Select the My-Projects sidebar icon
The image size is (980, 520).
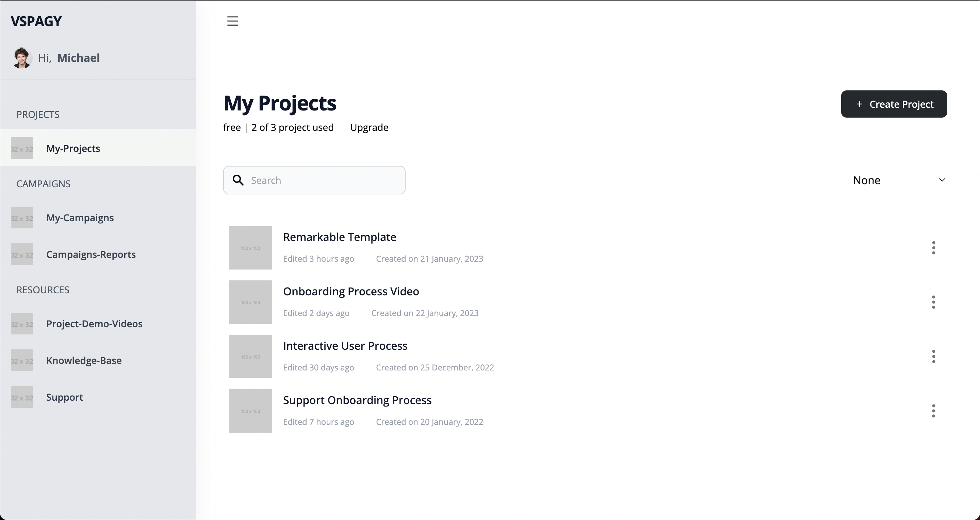click(x=21, y=148)
